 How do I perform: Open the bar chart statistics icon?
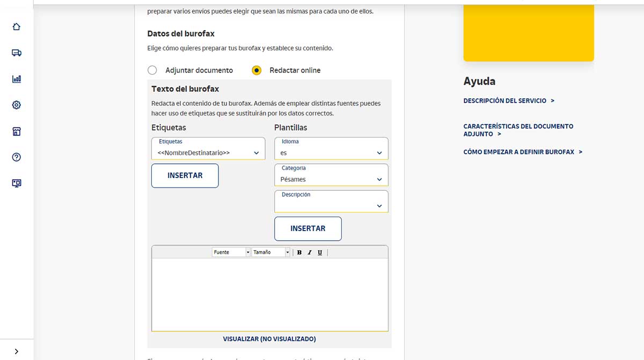[x=17, y=79]
